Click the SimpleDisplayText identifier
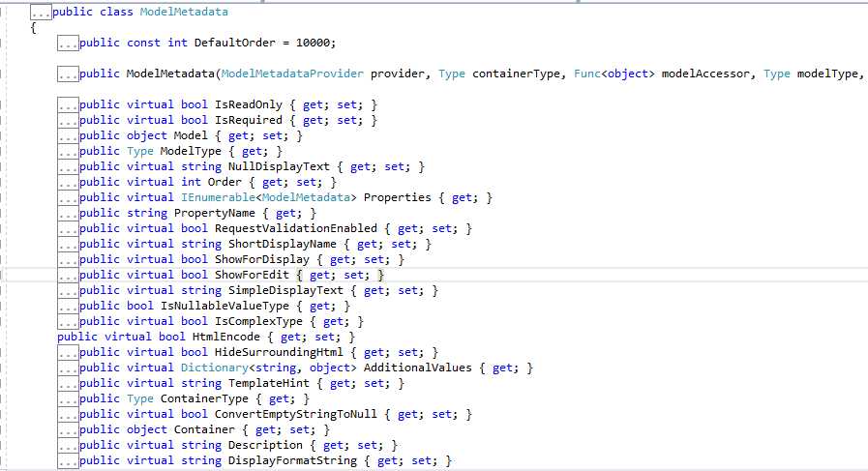Screen dimensions: 868x471 (x=285, y=290)
